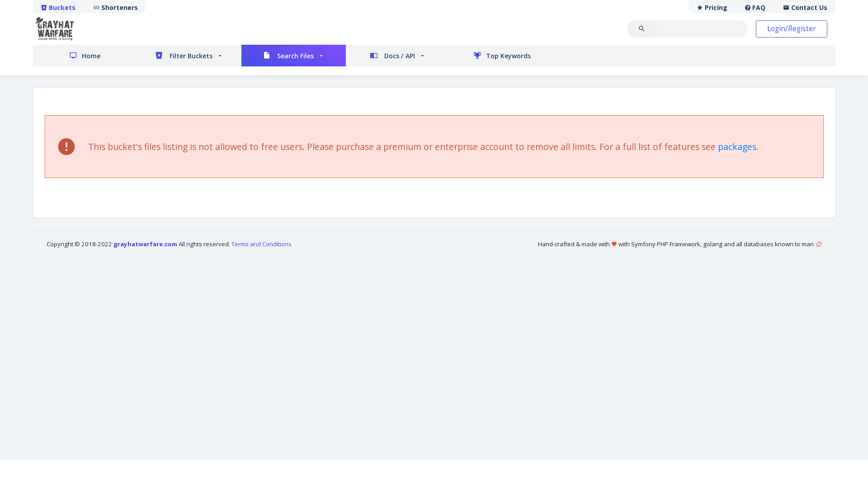Open Terms and Conditions in footer
Screen dimensions: 868x488
(261, 244)
